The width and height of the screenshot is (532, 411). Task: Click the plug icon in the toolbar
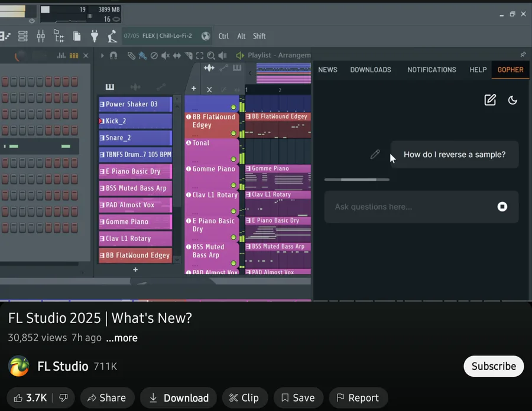95,36
